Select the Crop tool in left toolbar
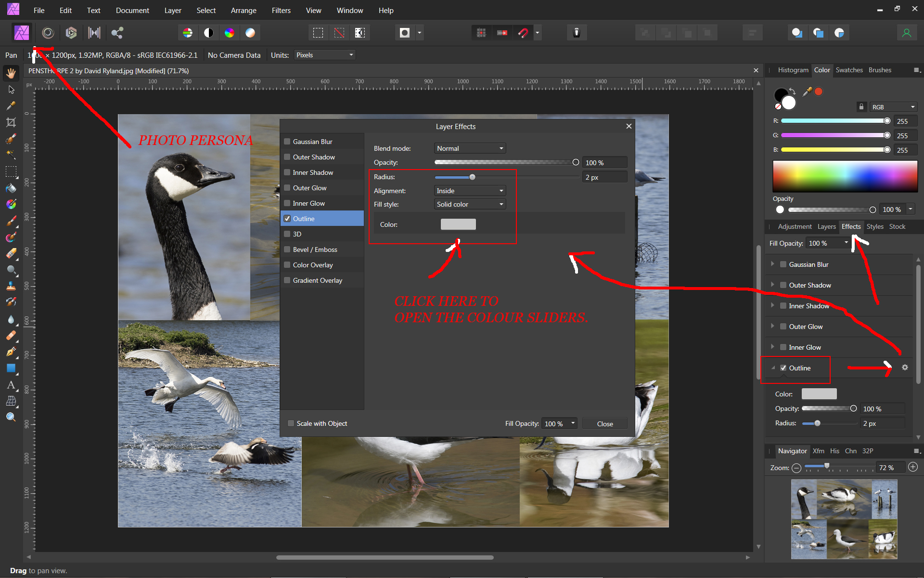Image resolution: width=924 pixels, height=578 pixels. point(11,122)
